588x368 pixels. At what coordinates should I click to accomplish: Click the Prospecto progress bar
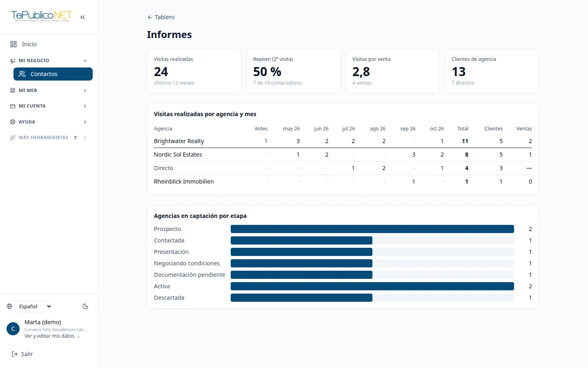372,229
